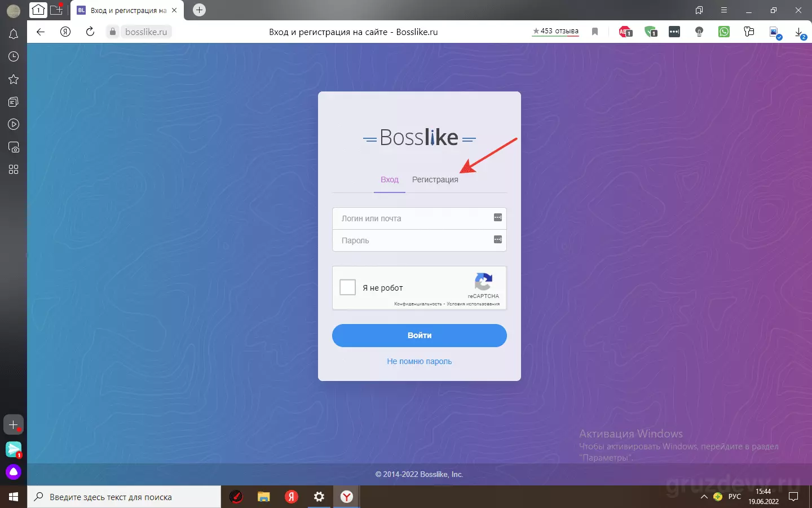Open browsing history in sidebar

(x=14, y=56)
